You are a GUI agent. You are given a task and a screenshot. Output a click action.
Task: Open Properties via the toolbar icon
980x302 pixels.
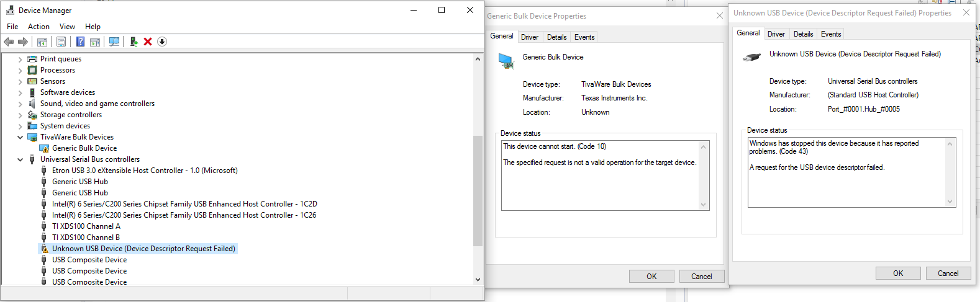[61, 42]
